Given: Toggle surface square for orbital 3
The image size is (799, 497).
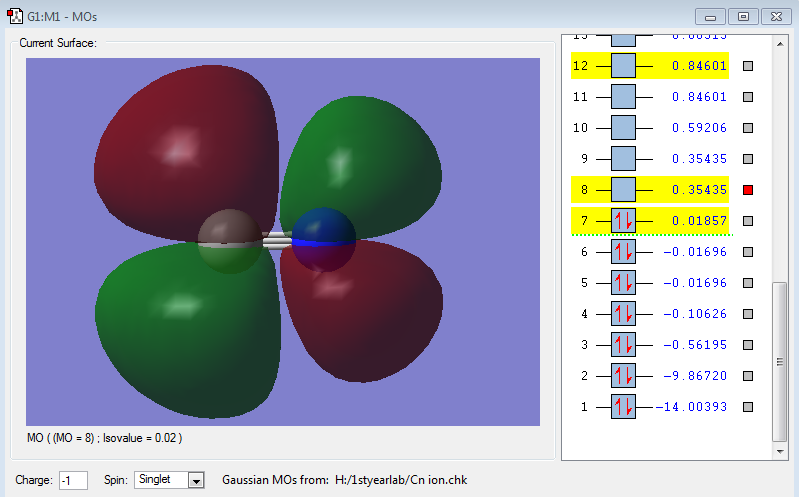Looking at the screenshot, I should point(748,345).
